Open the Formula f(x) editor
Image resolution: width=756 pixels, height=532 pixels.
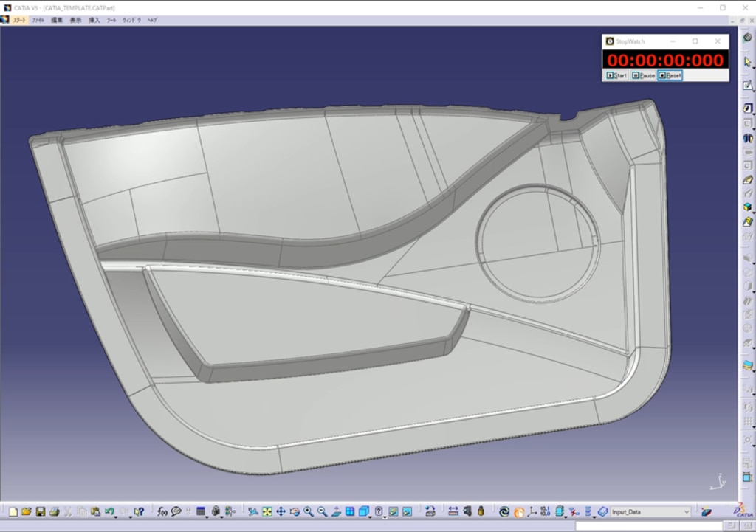tap(162, 512)
